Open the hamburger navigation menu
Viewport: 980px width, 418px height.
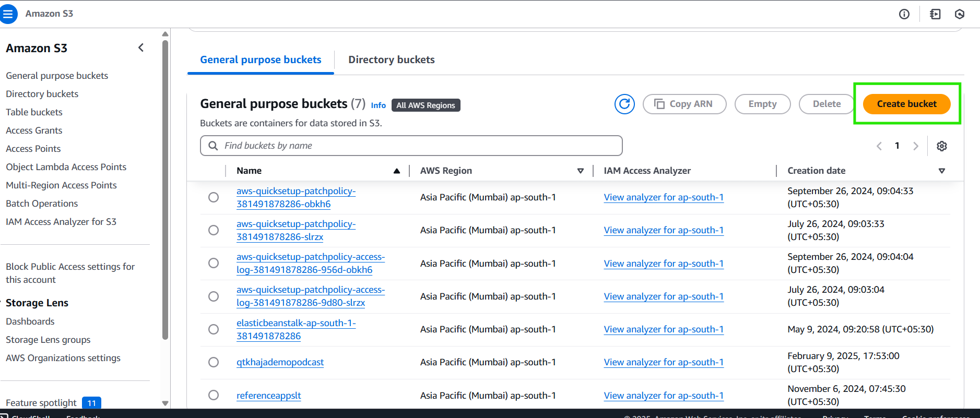(8, 14)
